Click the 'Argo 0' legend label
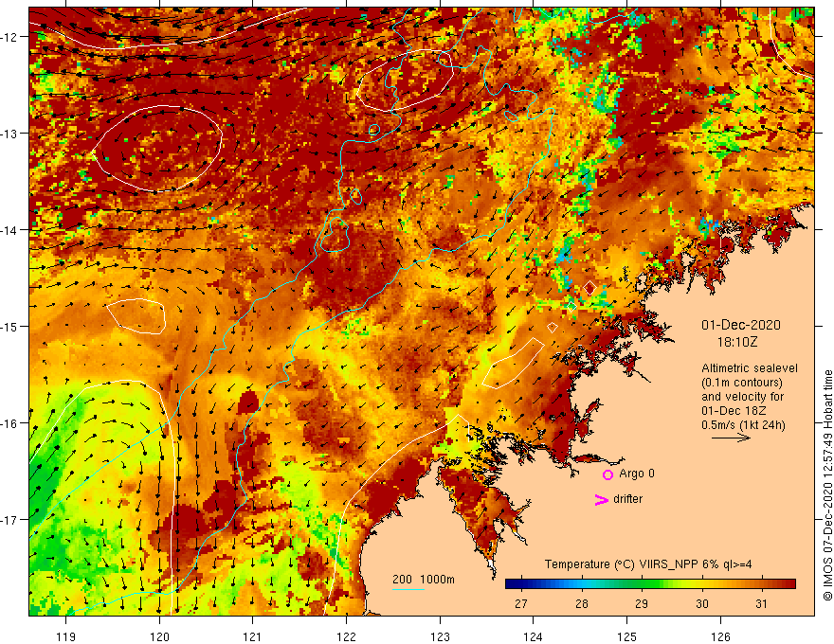This screenshot has height=644, width=834. point(637,474)
